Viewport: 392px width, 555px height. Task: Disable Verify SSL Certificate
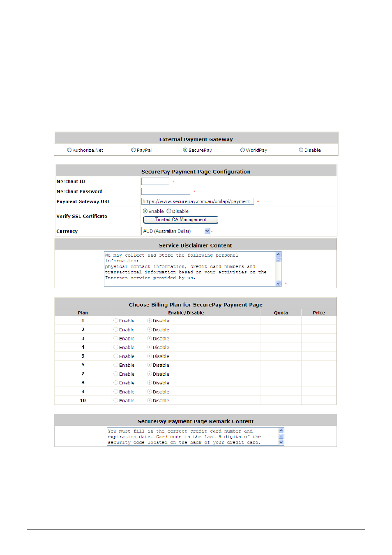(x=169, y=211)
